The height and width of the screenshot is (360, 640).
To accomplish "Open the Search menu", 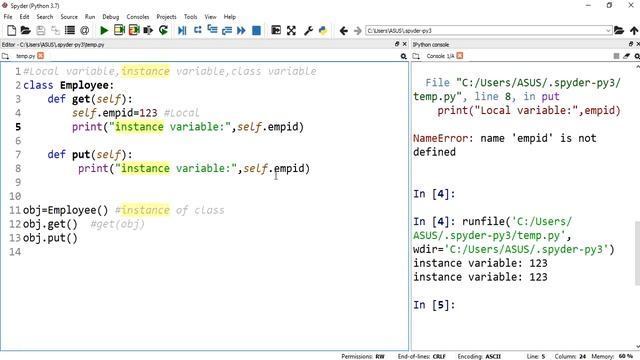I will 44,17.
